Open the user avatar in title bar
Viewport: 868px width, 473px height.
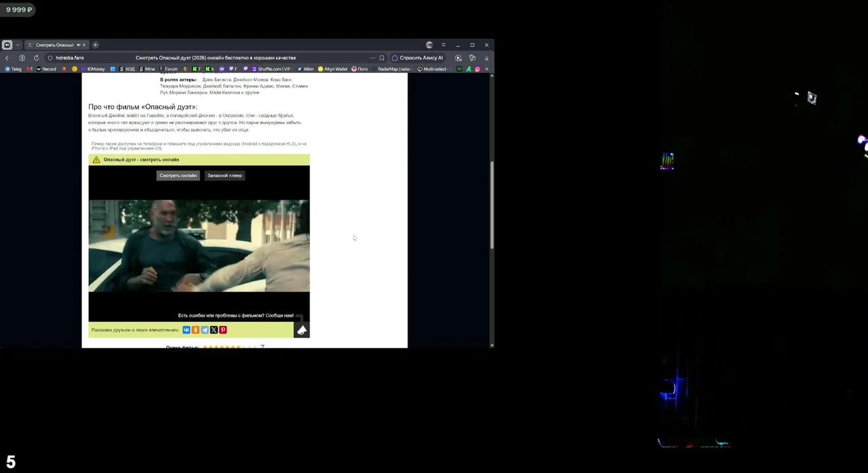point(429,45)
